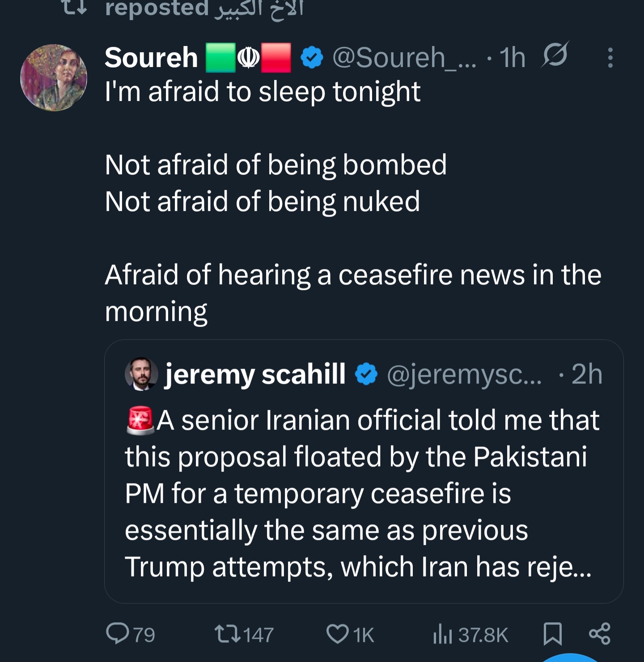Image resolution: width=644 pixels, height=662 pixels.
Task: Repost this tweet using the retweet icon
Action: point(226,634)
